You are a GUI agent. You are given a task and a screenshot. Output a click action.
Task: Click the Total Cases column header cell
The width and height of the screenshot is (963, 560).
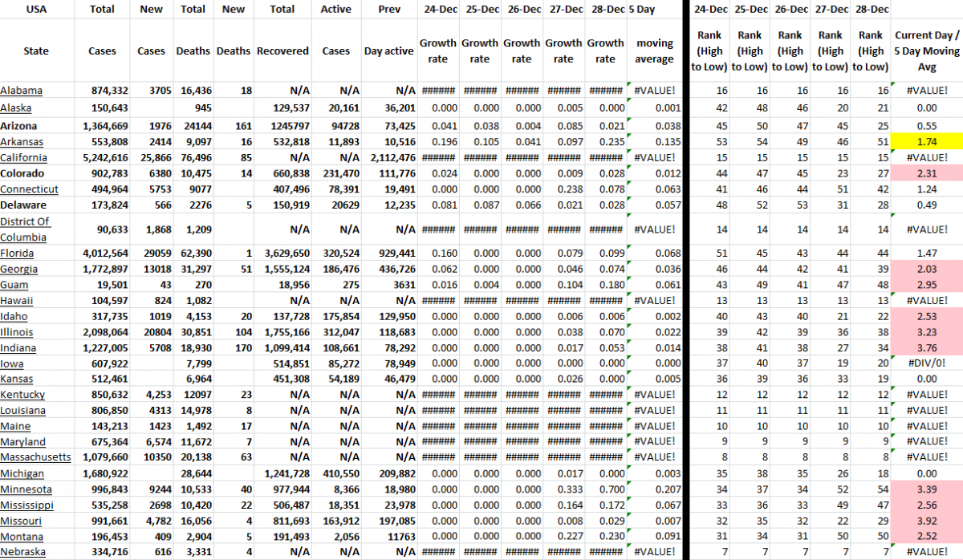(x=102, y=32)
